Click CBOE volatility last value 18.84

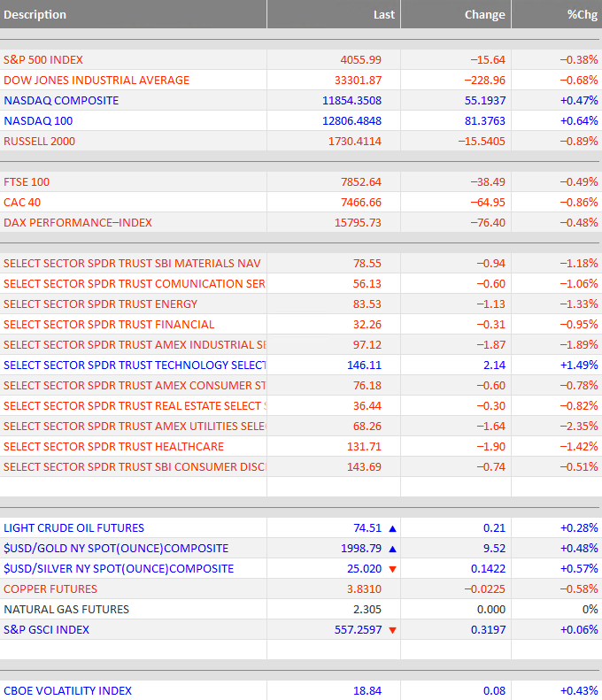[367, 691]
